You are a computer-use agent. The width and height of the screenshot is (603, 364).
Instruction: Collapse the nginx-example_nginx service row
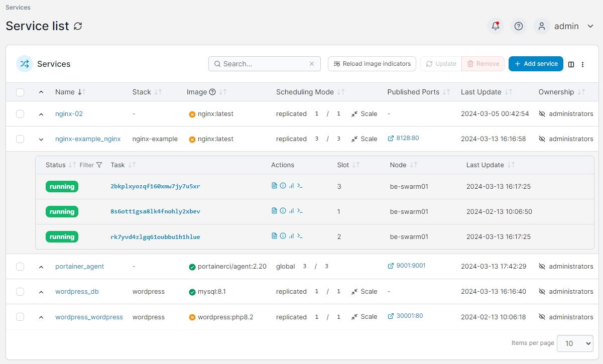[x=41, y=139]
